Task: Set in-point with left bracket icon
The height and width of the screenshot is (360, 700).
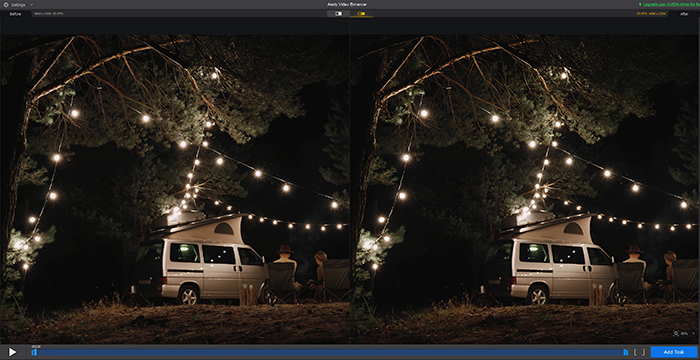Action: [x=636, y=352]
